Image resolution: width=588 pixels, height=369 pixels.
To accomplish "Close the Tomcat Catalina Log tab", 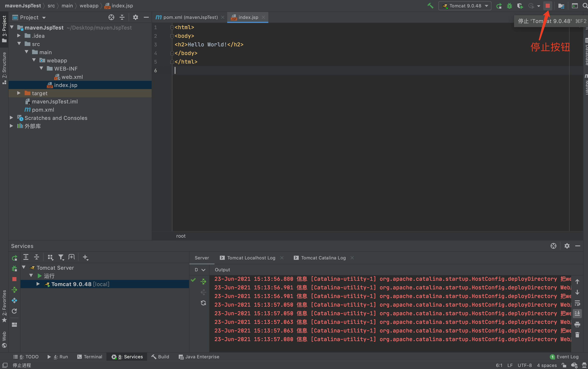I will point(352,258).
